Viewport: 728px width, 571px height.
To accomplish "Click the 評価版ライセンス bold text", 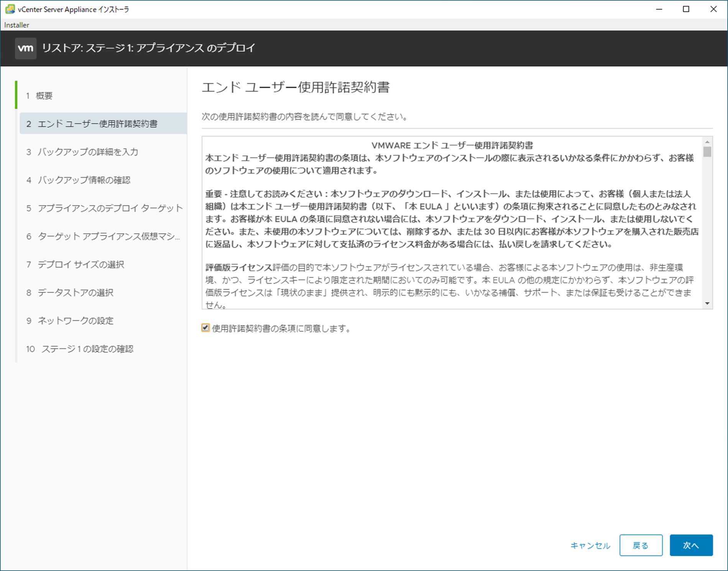I will pos(239,267).
